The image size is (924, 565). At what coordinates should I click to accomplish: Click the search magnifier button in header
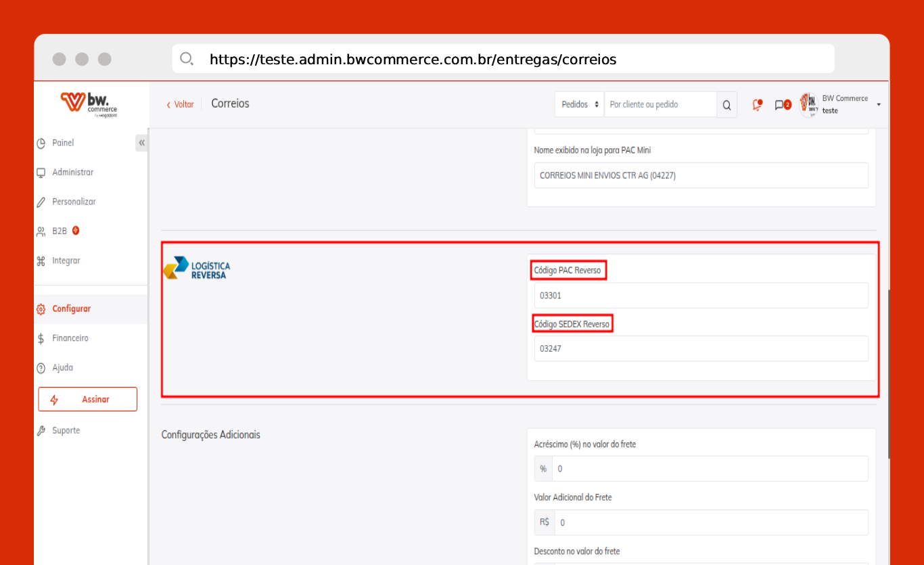pos(726,105)
